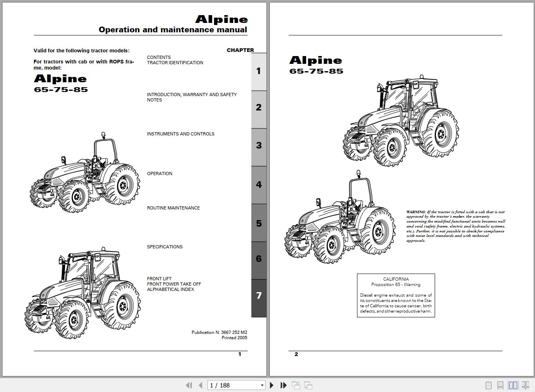Image resolution: width=535 pixels, height=392 pixels.
Task: Click 'ALPHABETICAL INDEX' entry
Action: (x=170, y=289)
